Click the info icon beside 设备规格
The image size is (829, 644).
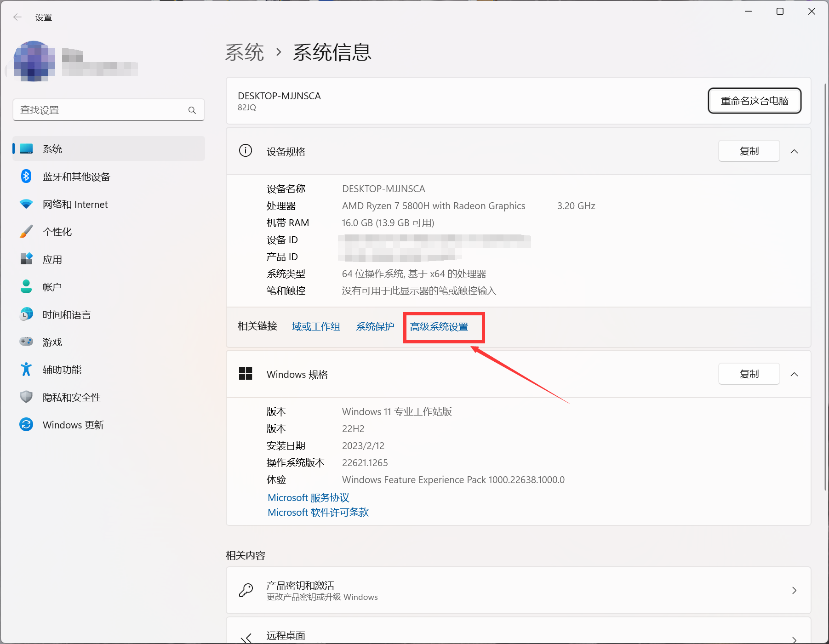pyautogui.click(x=246, y=151)
